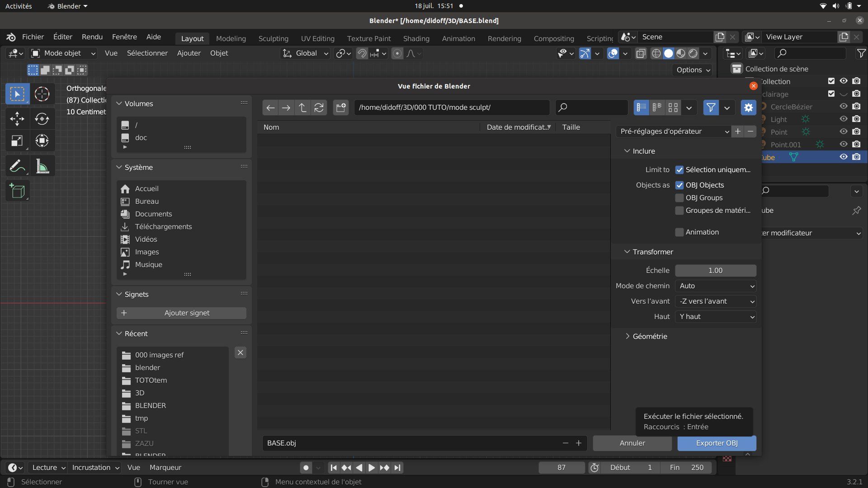This screenshot has height=488, width=868.
Task: Clear the recent folders list
Action: 241,353
